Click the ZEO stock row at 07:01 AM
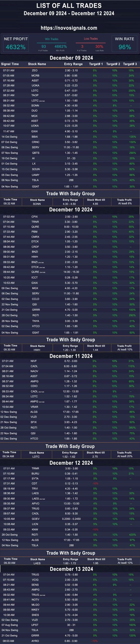140x644 pixels. point(70,70)
